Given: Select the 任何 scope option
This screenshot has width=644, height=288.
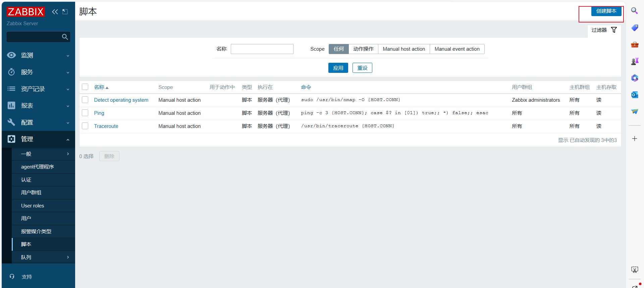Looking at the screenshot, I should pyautogui.click(x=338, y=49).
